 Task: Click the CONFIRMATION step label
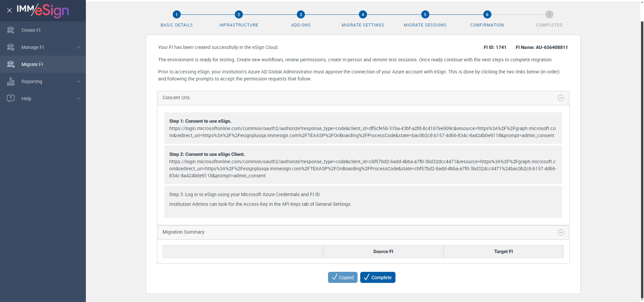pyautogui.click(x=487, y=25)
